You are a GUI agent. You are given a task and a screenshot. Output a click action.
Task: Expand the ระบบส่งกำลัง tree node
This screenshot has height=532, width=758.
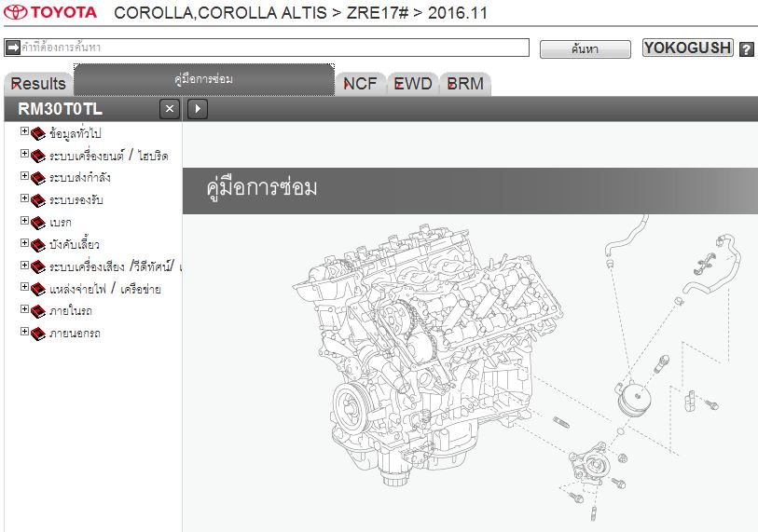[24, 175]
